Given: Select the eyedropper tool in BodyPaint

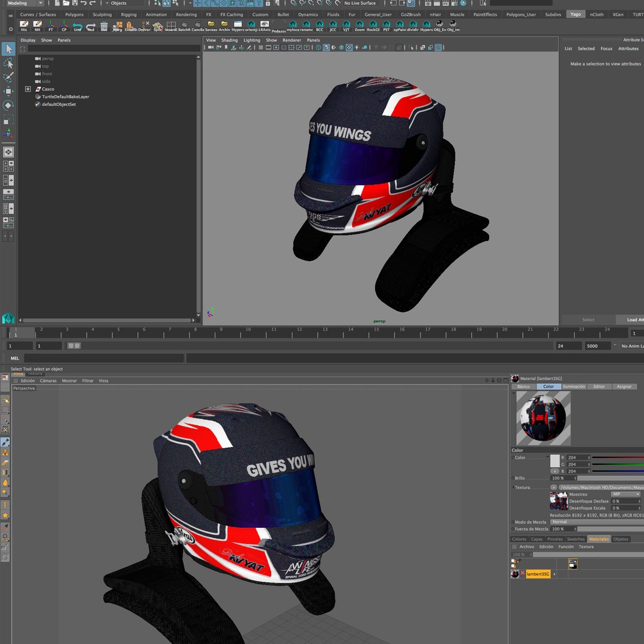Looking at the screenshot, I should (5, 527).
